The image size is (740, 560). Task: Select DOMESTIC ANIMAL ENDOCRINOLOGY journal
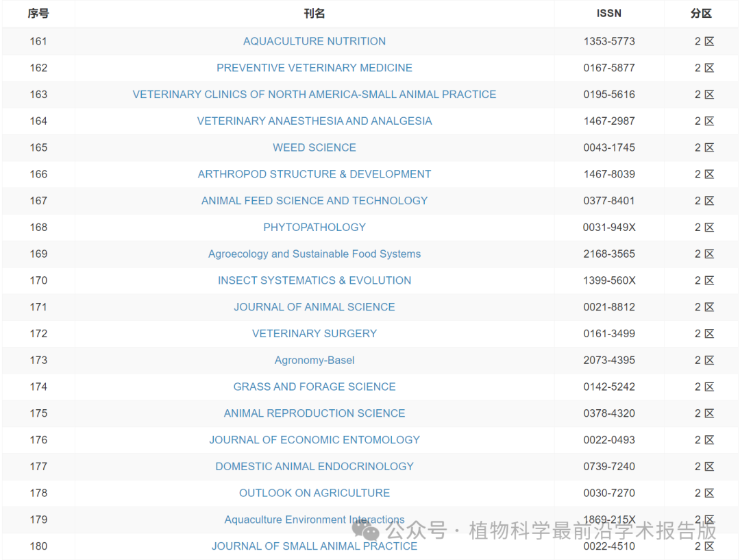point(314,467)
